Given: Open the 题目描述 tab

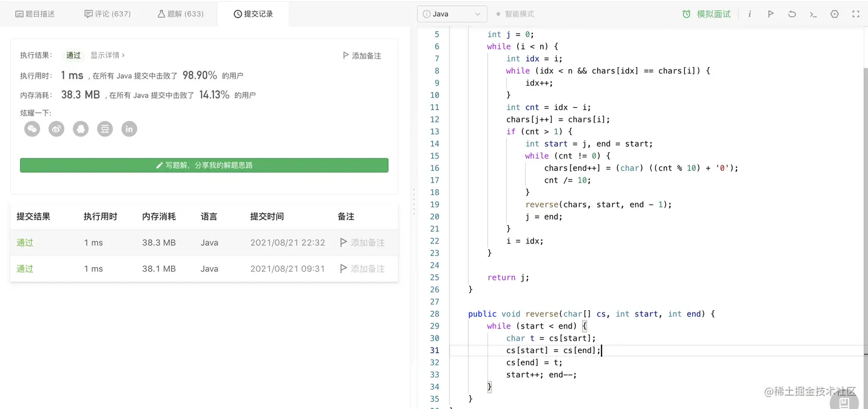Looking at the screenshot, I should [x=35, y=14].
